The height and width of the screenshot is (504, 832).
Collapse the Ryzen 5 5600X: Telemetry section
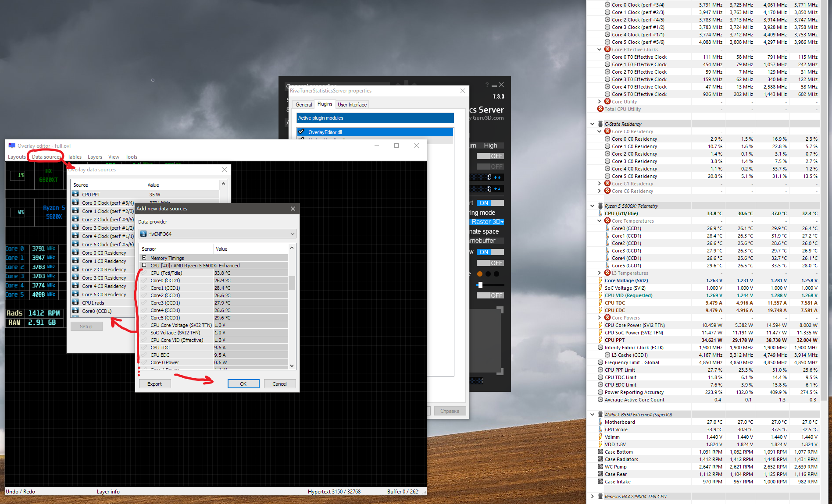click(593, 206)
